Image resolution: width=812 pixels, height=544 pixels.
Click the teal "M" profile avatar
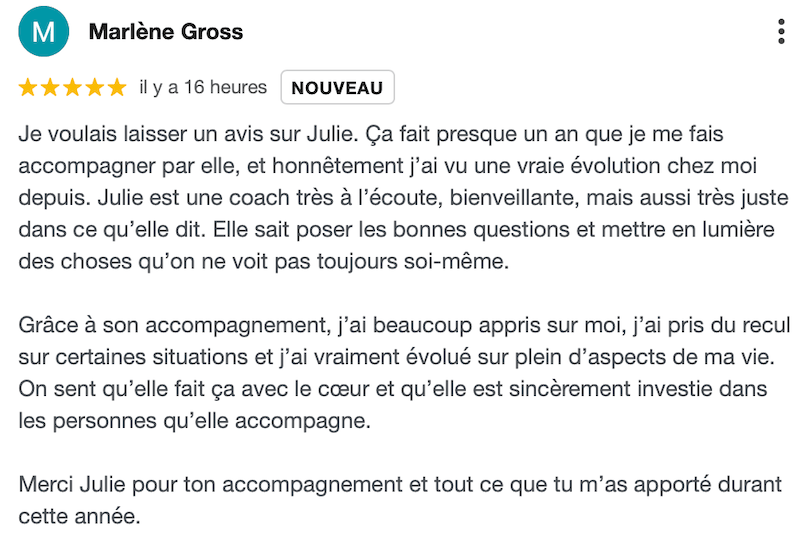point(43,32)
